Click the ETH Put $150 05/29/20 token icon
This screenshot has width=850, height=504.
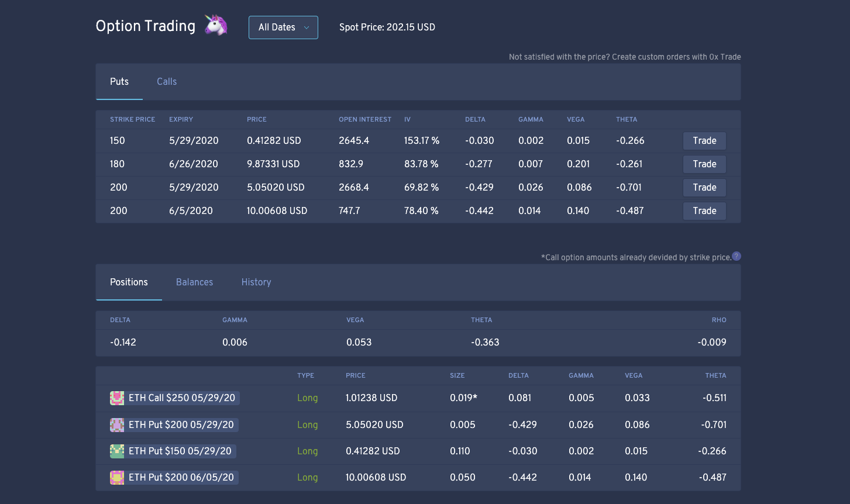click(117, 451)
